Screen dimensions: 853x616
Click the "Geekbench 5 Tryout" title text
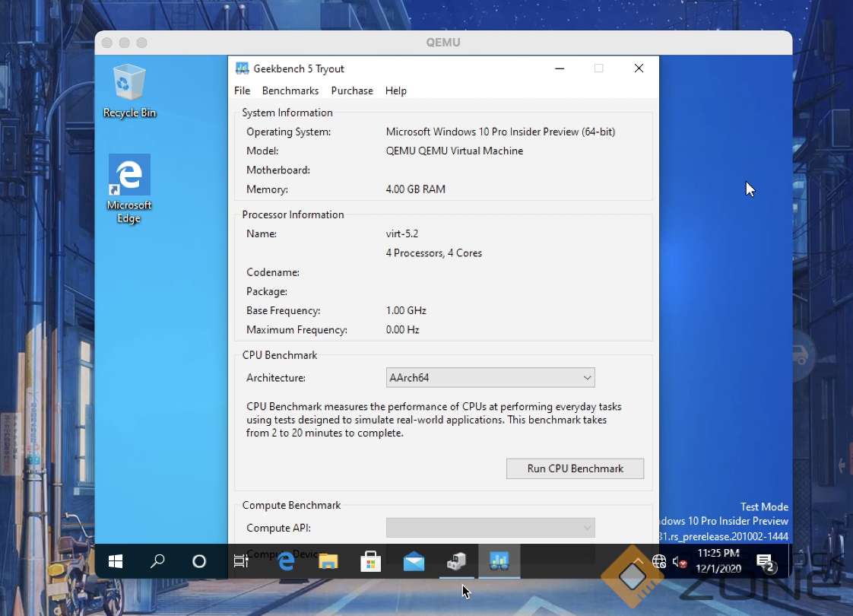[299, 68]
